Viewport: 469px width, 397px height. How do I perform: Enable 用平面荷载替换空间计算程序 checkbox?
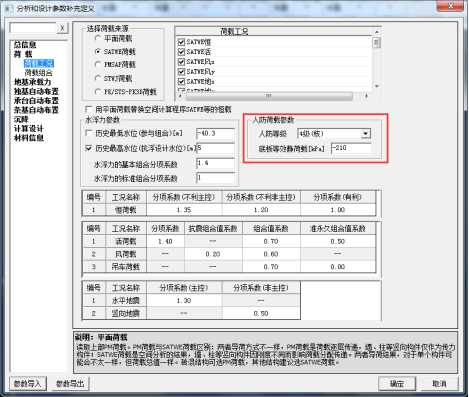click(89, 109)
